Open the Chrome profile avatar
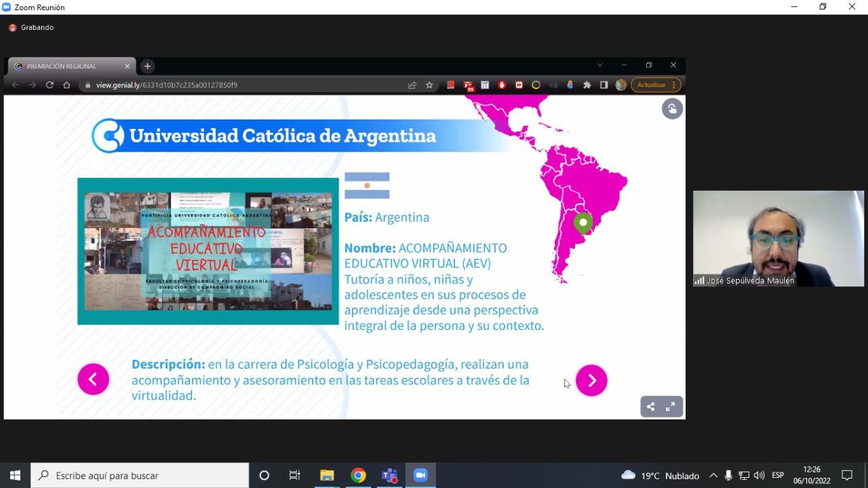This screenshot has width=868, height=488. pyautogui.click(x=621, y=85)
